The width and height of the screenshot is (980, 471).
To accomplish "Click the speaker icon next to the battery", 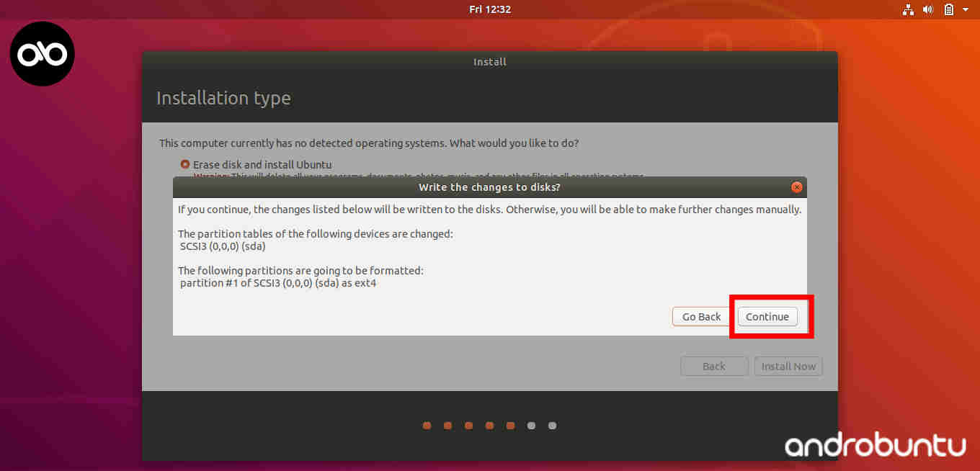I will (x=928, y=9).
